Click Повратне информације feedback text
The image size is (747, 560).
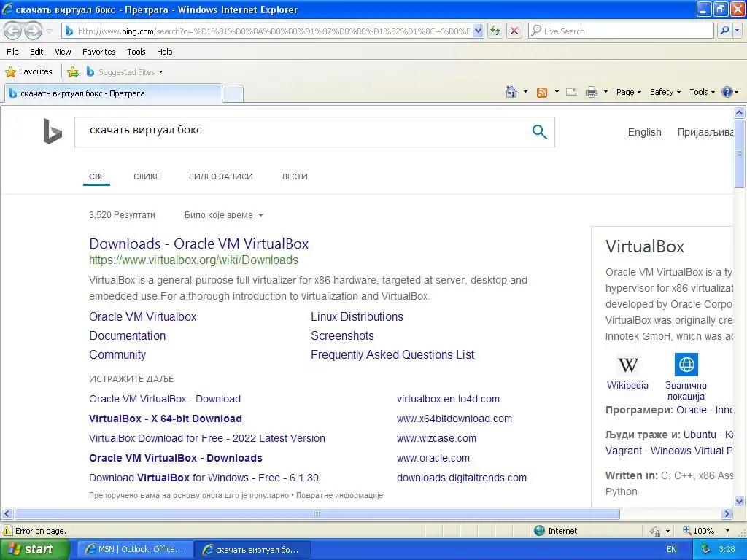click(x=340, y=495)
